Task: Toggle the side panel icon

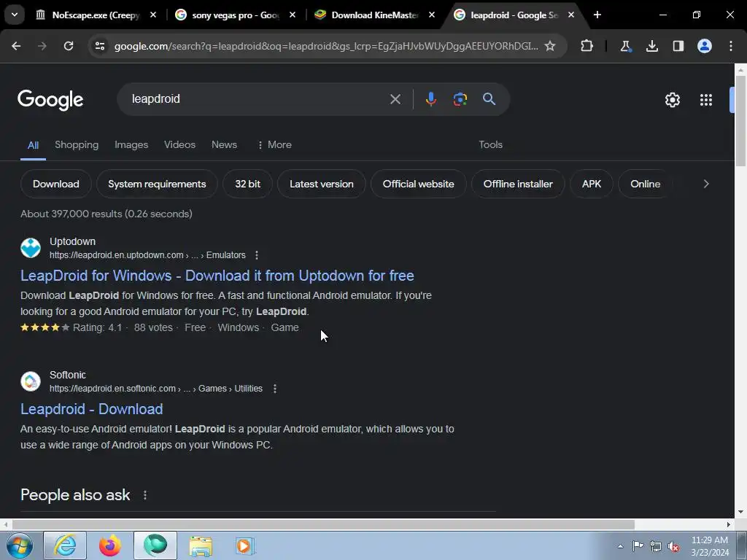Action: click(x=678, y=46)
